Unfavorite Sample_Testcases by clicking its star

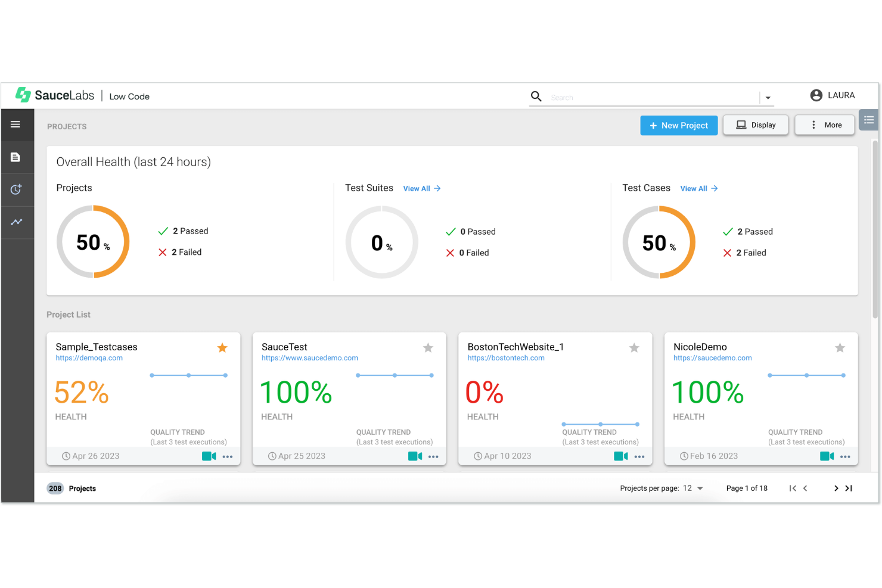222,347
